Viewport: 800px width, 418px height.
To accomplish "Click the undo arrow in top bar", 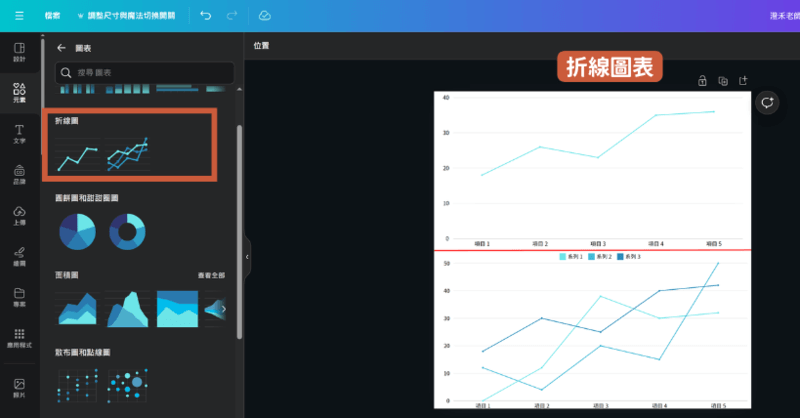I will pos(205,16).
